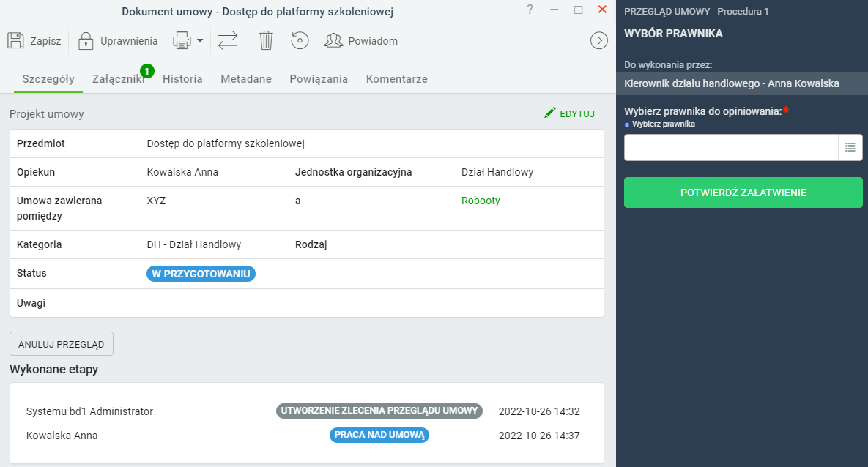The width and height of the screenshot is (868, 467).
Task: Click the transfer arrows icon
Action: [228, 40]
